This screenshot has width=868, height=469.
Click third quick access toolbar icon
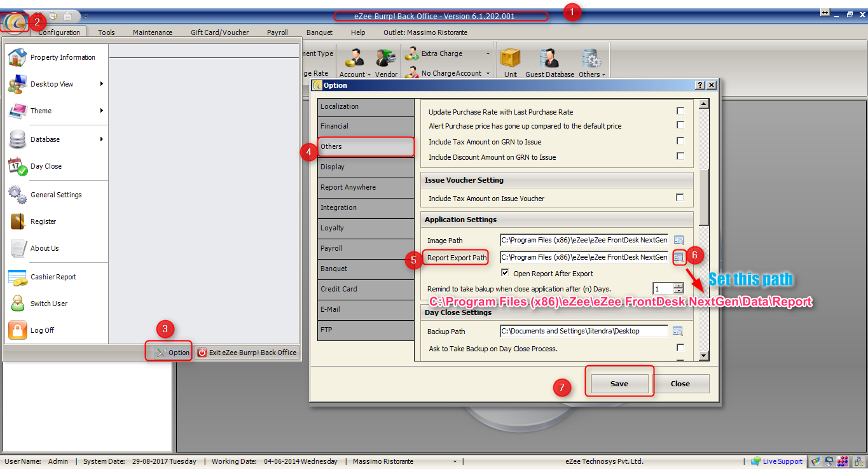click(x=67, y=16)
